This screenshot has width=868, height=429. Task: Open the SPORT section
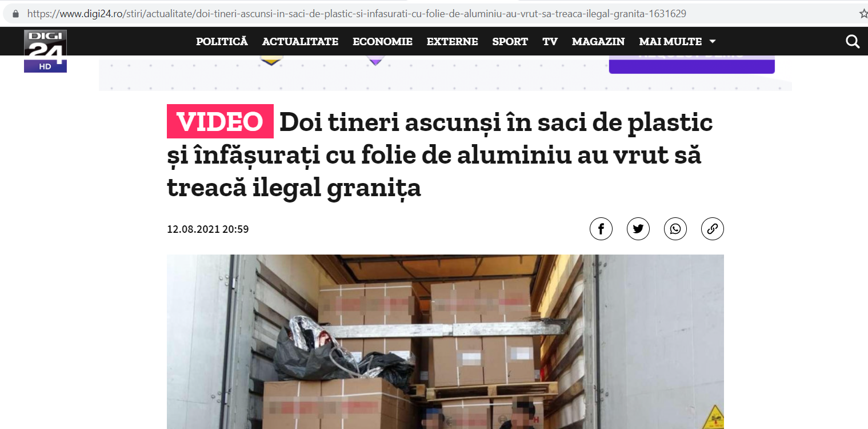coord(510,41)
